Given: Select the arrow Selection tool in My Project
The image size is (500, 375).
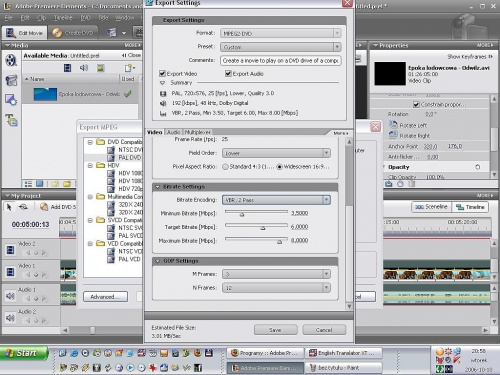Looking at the screenshot, I should pyautogui.click(x=9, y=207).
